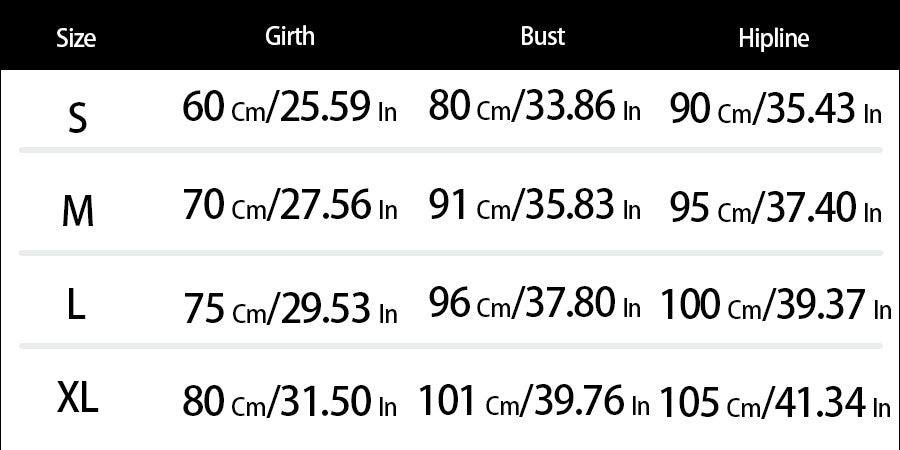Select the L size row label

click(77, 305)
